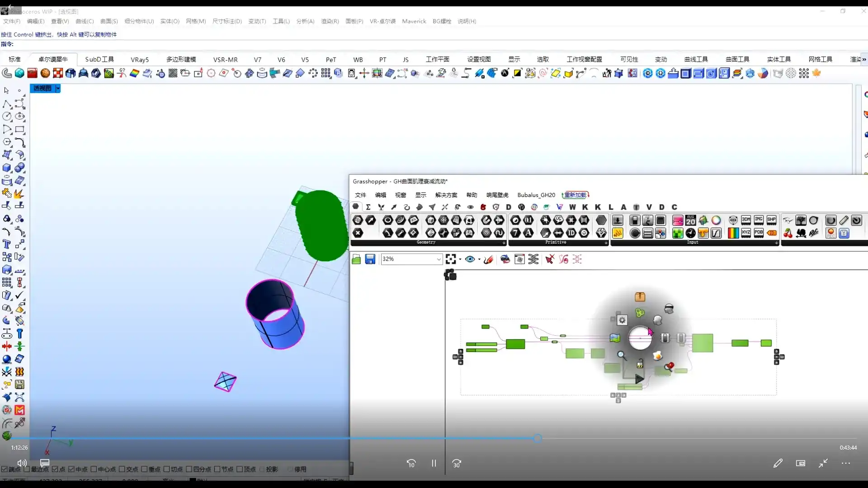Click the radial menu magnifier search icon
Viewport: 868px width, 488px height.
coord(622,355)
